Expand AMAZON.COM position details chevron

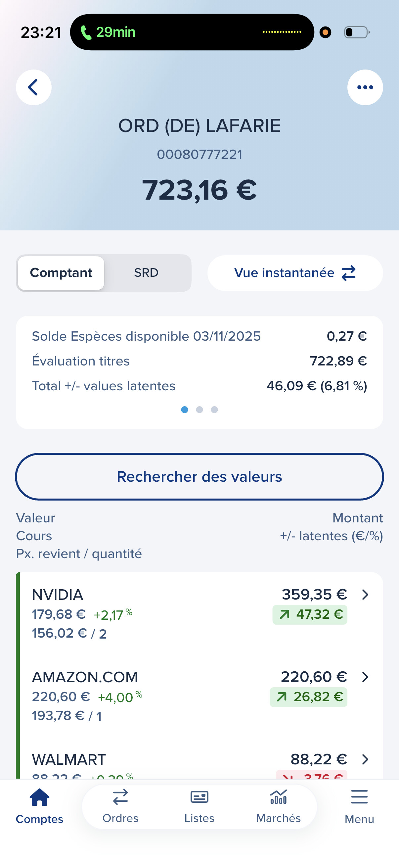(x=365, y=677)
